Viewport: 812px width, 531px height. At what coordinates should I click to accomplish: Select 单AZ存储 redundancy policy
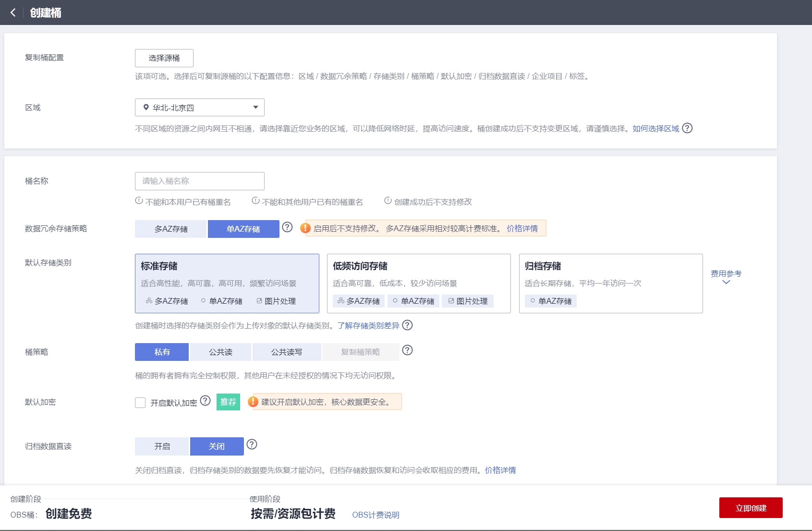pyautogui.click(x=243, y=229)
